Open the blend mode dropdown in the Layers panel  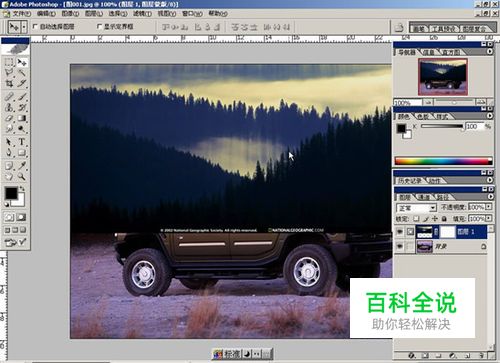pyautogui.click(x=416, y=208)
